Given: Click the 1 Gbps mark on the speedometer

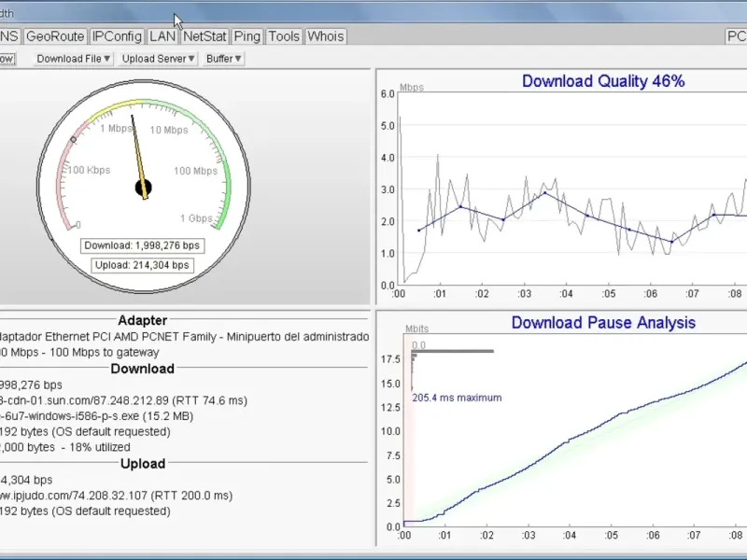Looking at the screenshot, I should tap(194, 218).
